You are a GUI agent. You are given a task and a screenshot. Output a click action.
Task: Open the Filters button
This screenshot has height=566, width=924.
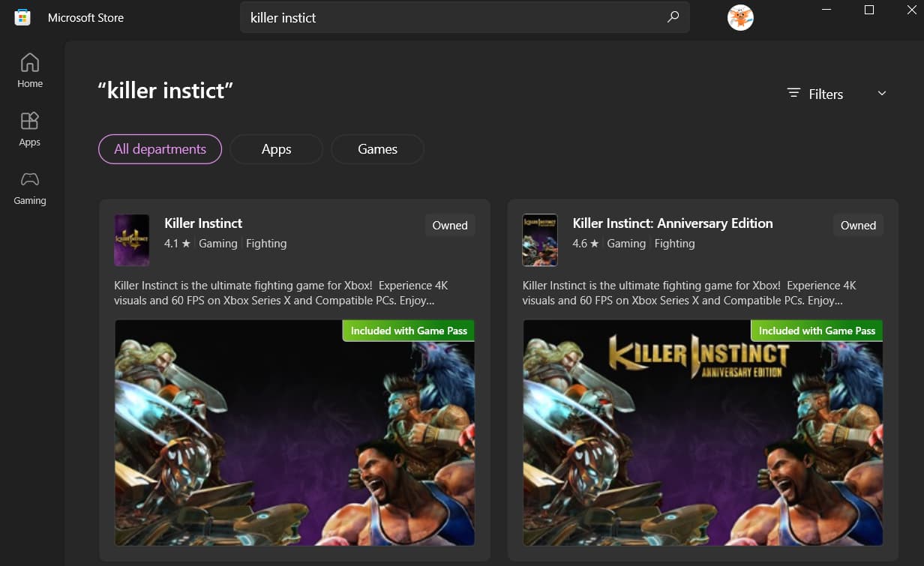[837, 94]
